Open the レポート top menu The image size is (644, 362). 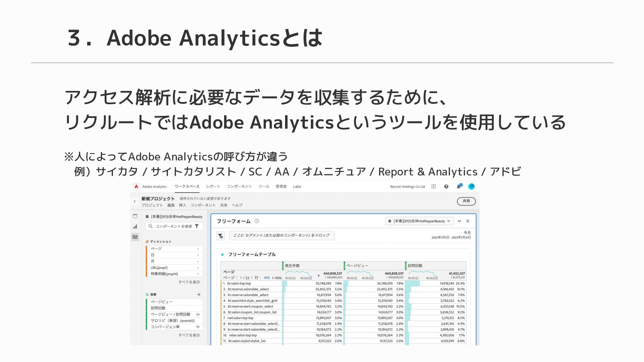tap(213, 187)
